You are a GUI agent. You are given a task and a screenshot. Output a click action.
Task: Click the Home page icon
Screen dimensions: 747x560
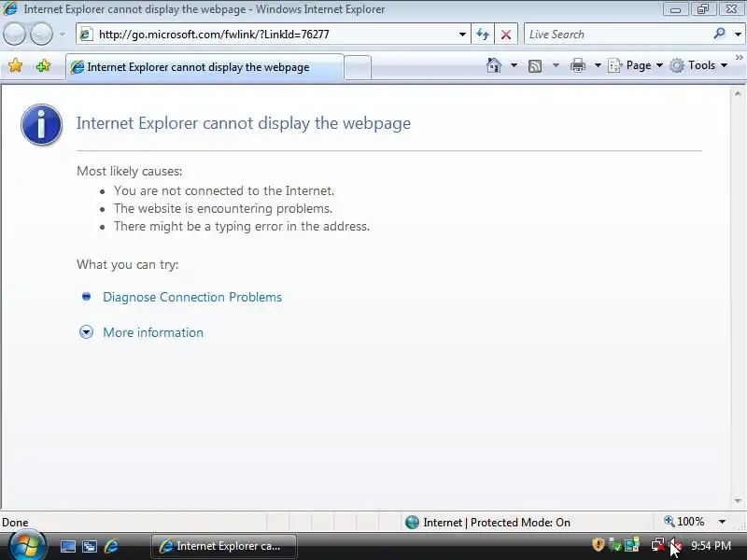(x=494, y=65)
